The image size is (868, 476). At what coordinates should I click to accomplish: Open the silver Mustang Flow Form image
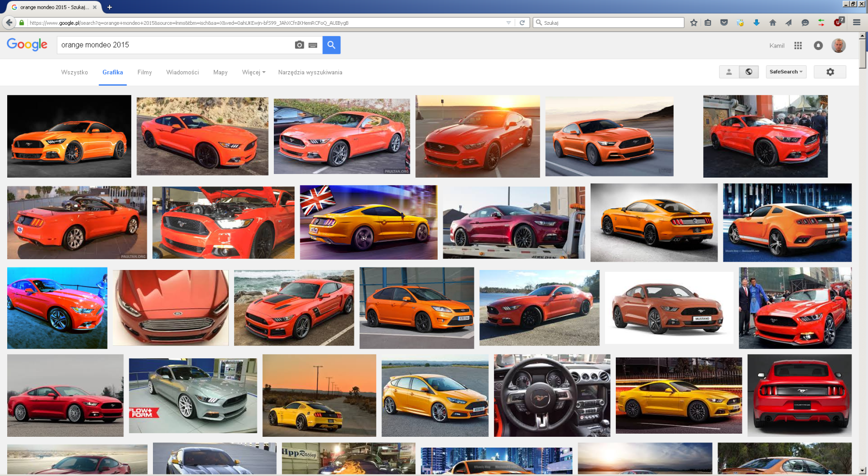pyautogui.click(x=193, y=395)
